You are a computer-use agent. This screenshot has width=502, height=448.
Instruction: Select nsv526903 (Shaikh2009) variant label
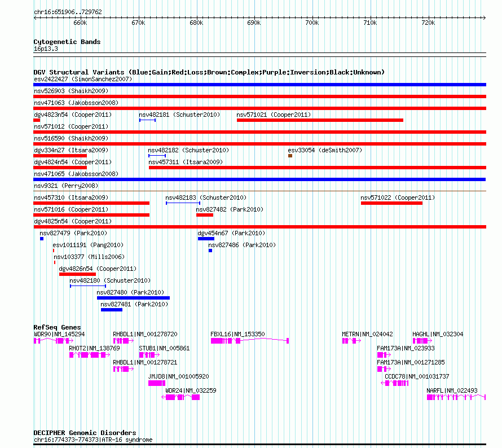tap(71, 91)
